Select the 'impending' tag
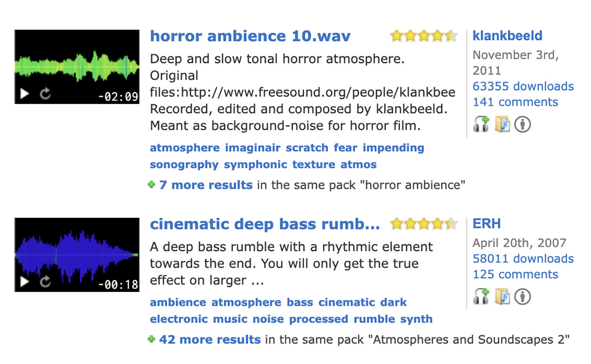591x364 pixels. (393, 148)
